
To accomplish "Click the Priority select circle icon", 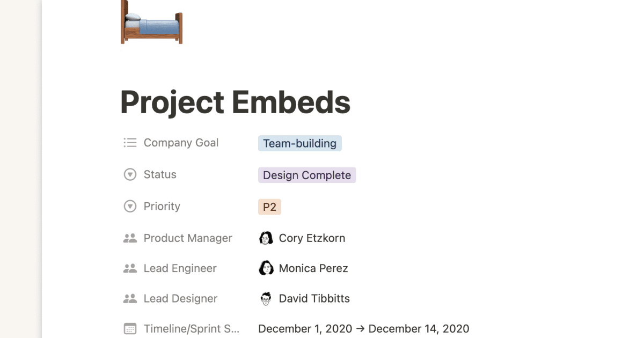I will point(130,206).
